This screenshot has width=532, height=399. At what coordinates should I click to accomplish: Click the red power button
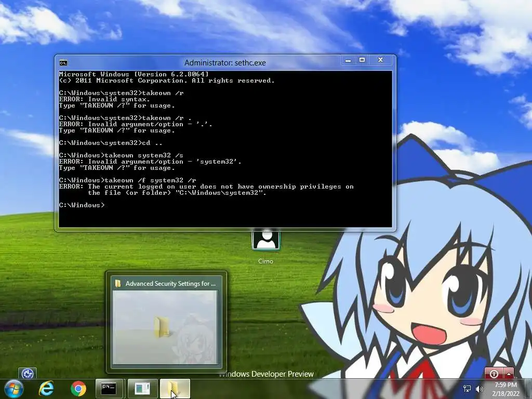pyautogui.click(x=494, y=374)
